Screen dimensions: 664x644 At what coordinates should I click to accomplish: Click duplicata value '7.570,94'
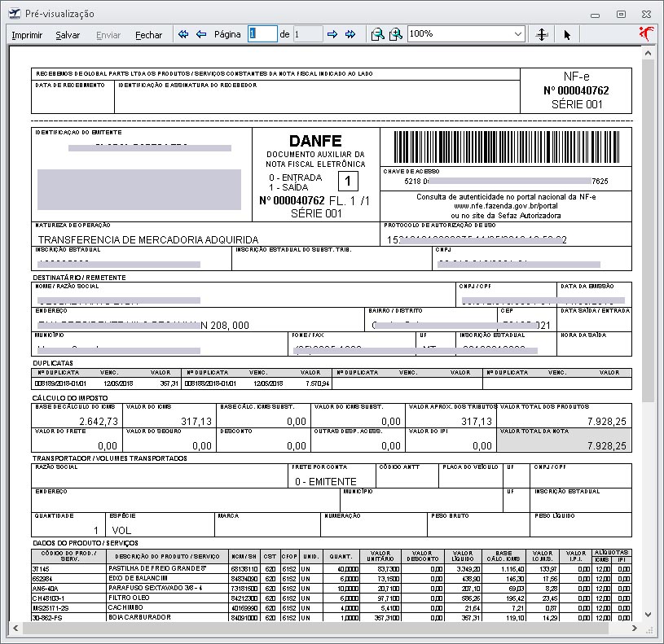point(317,383)
